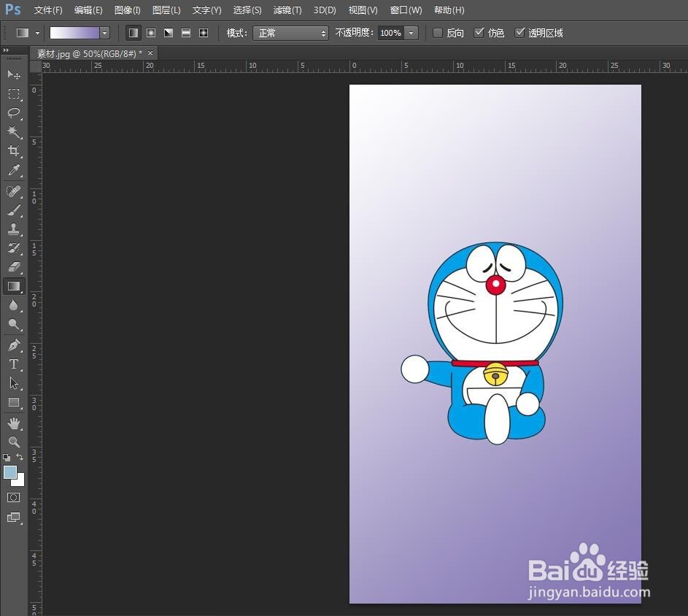
Task: Select the Lasso tool
Action: tap(14, 113)
